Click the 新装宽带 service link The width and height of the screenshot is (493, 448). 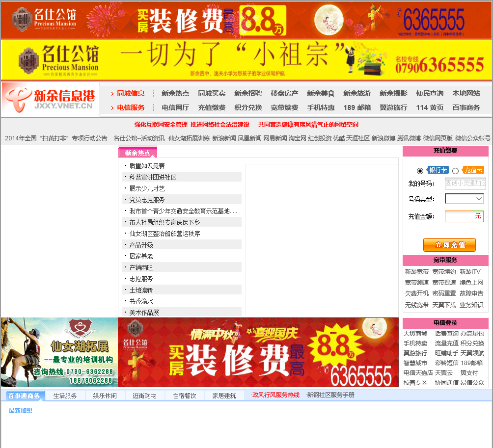[416, 272]
